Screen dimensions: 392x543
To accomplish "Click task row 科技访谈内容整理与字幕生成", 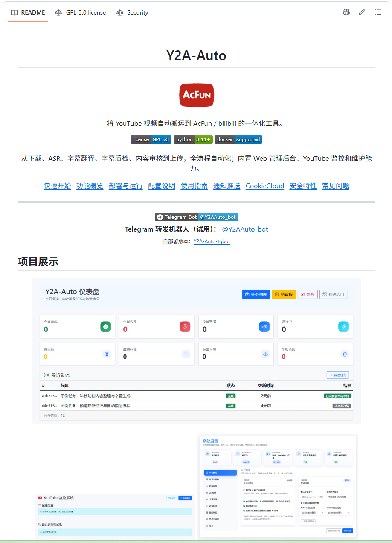I will pyautogui.click(x=196, y=396).
